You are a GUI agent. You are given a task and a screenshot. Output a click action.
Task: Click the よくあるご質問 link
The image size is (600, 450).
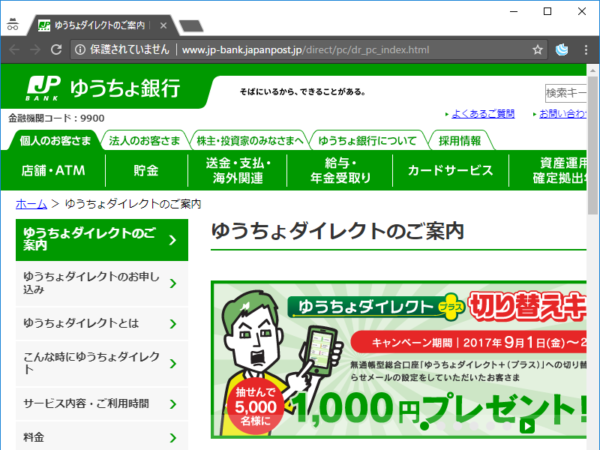(x=484, y=114)
